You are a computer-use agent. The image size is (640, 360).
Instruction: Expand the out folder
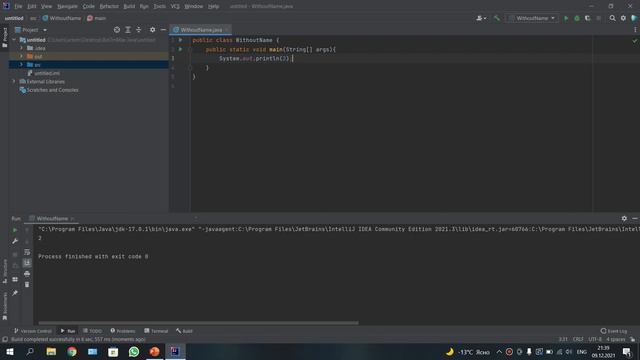(21, 56)
